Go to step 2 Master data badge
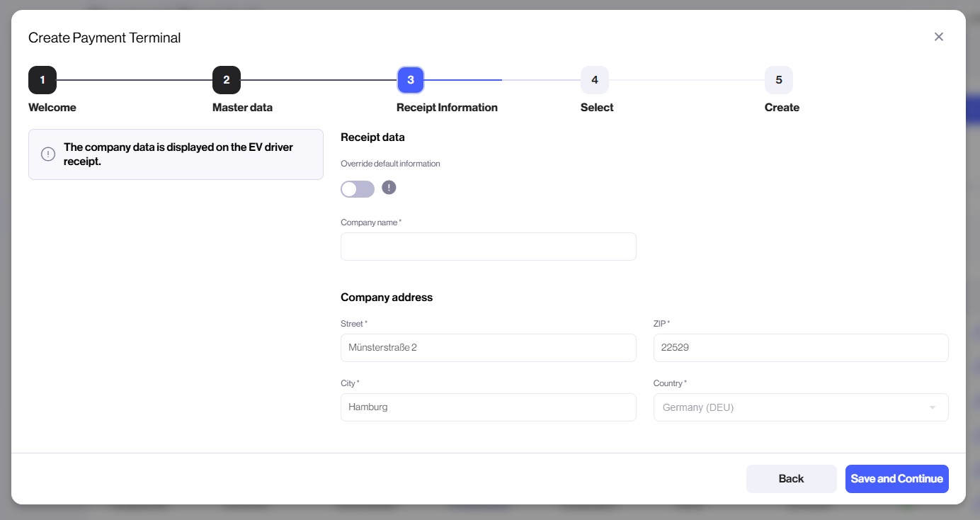This screenshot has height=520, width=980. (227, 80)
